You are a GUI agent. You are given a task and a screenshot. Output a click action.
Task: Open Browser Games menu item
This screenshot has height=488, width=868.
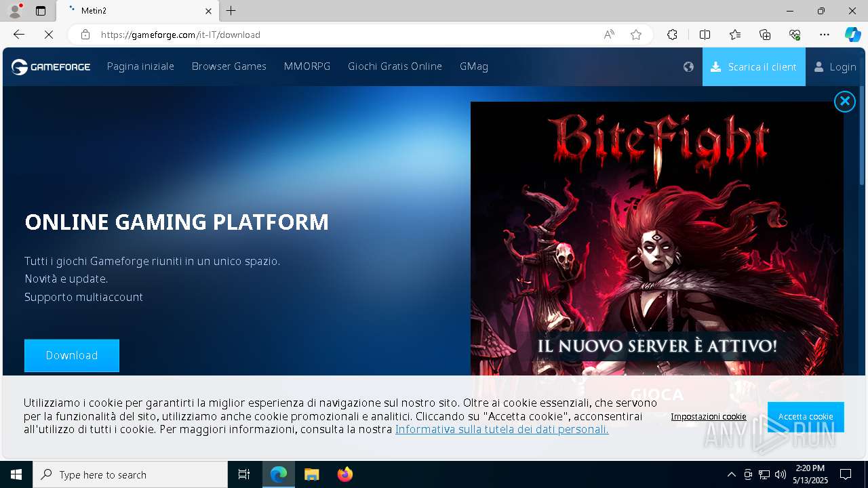coord(229,66)
